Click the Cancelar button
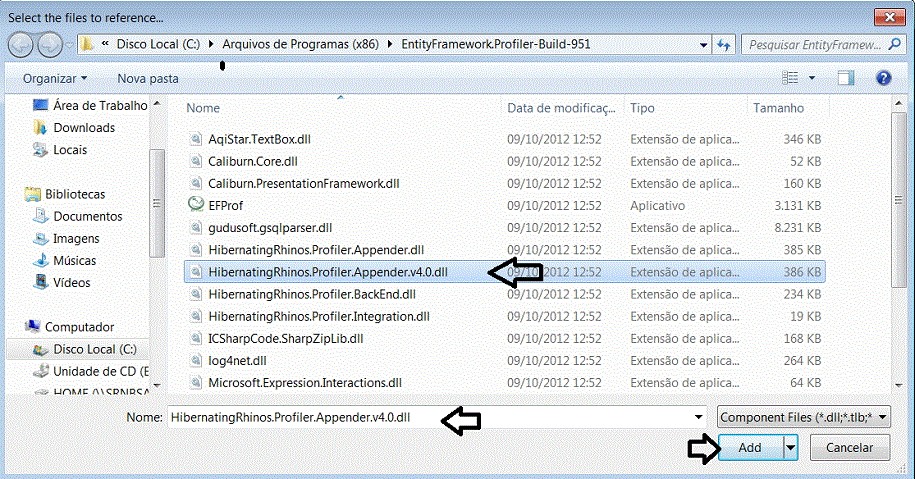This screenshot has width=915, height=479. click(849, 447)
